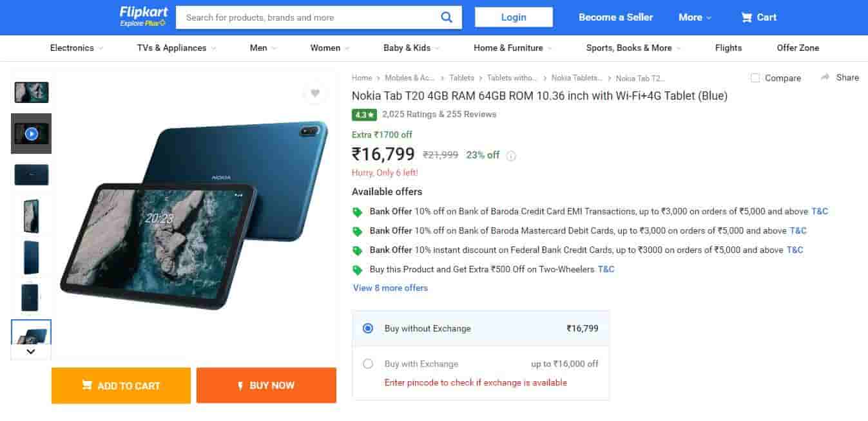The width and height of the screenshot is (868, 421).
Task: Add tablet to wishlist with heart icon
Action: (x=315, y=93)
